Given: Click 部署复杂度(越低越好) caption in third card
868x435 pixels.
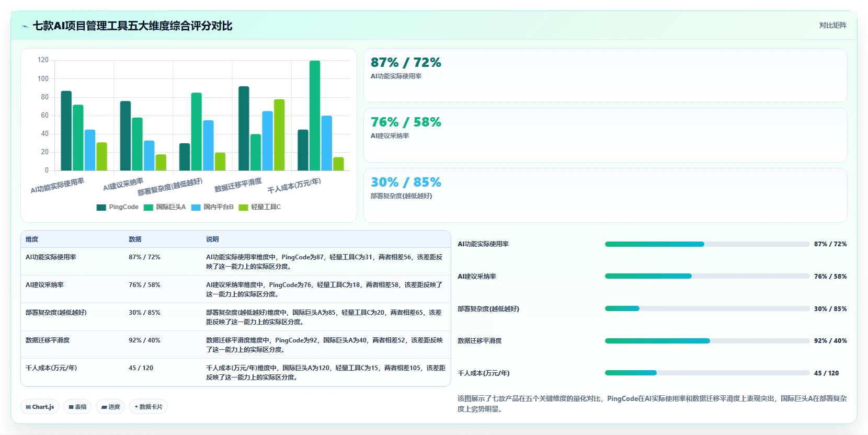Looking at the screenshot, I should [x=401, y=196].
